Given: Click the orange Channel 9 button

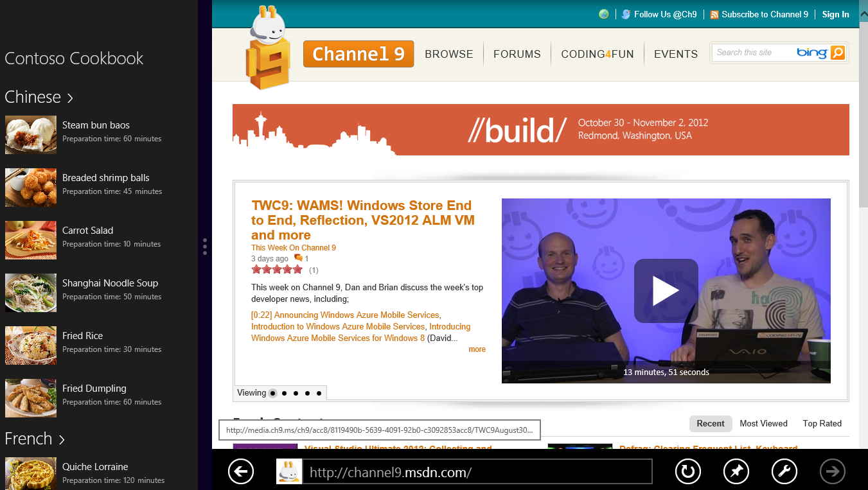Looking at the screenshot, I should click(359, 54).
